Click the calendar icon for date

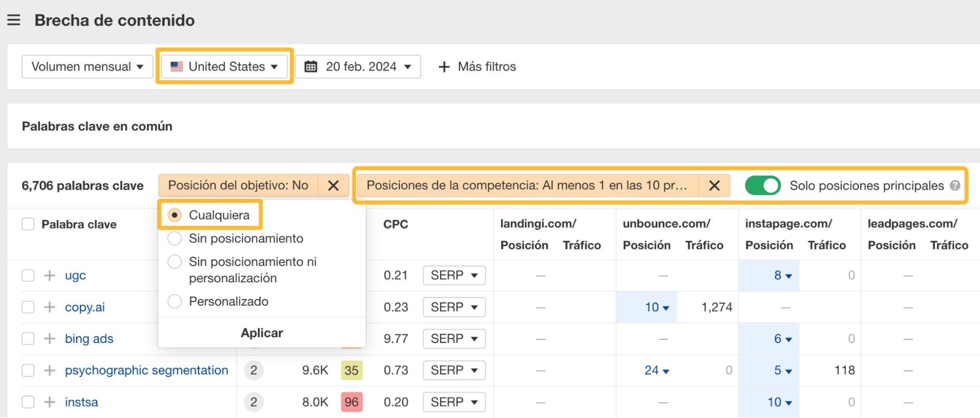pos(311,67)
